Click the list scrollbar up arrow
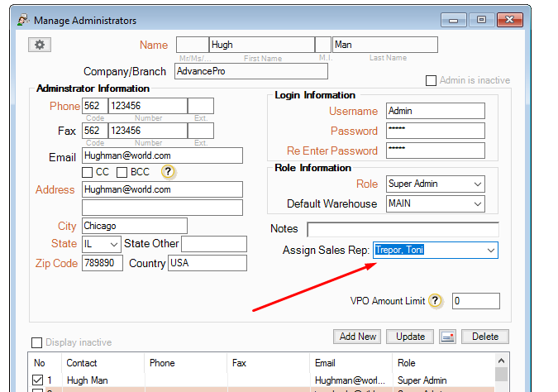This screenshot has height=392, width=558. [501, 362]
